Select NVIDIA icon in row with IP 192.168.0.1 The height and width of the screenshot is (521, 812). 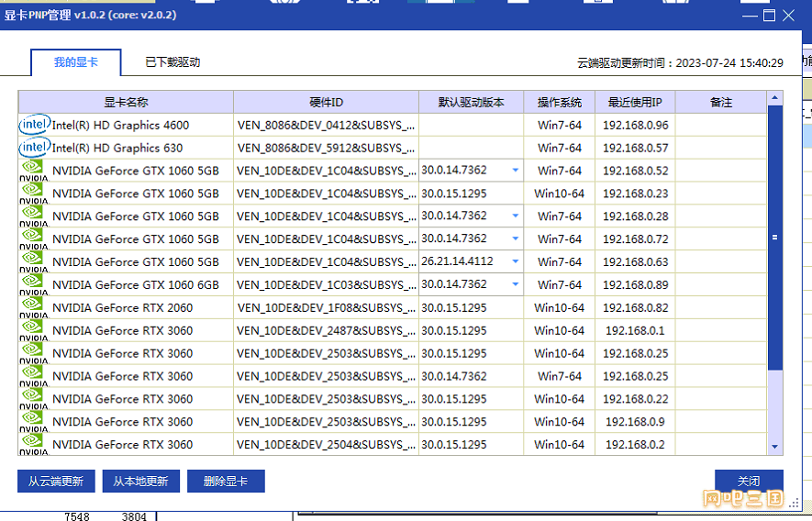(34, 330)
